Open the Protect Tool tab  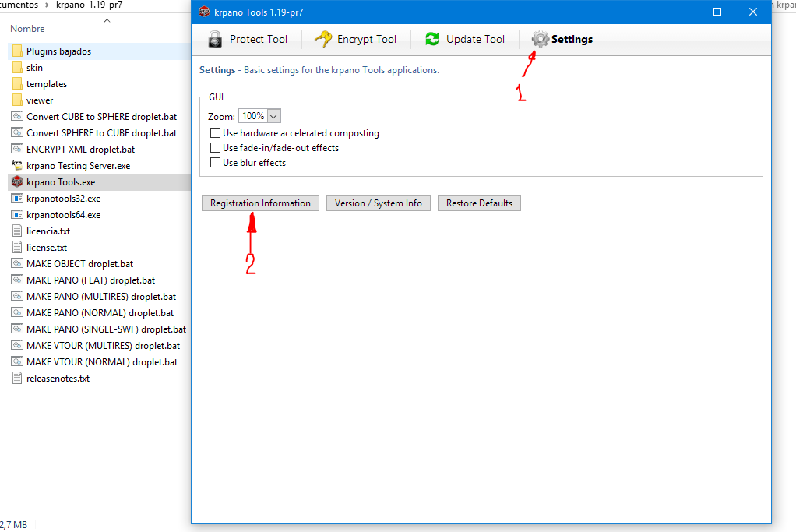click(x=248, y=39)
